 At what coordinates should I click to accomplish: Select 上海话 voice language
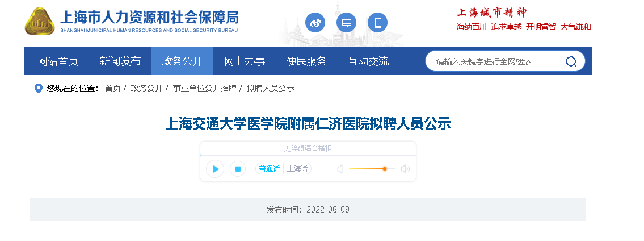tap(297, 169)
